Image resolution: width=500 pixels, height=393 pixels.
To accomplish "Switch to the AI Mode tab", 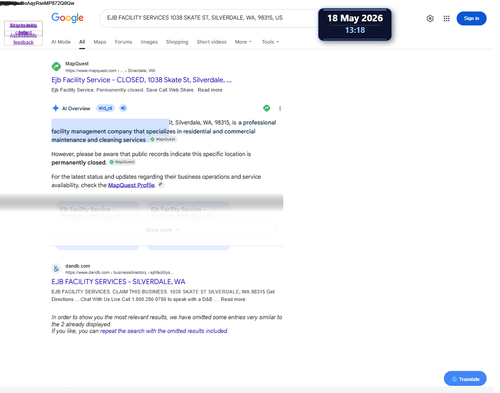I will 61,42.
